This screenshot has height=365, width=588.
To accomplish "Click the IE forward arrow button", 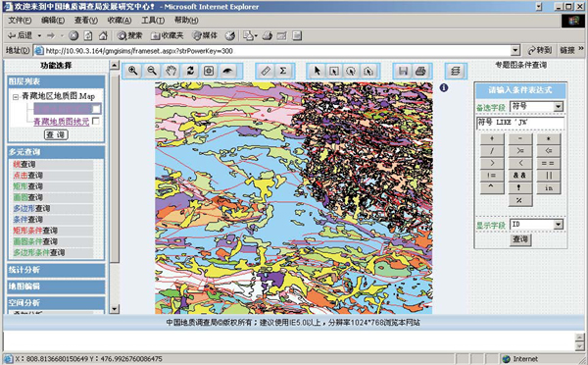I will click(51, 35).
